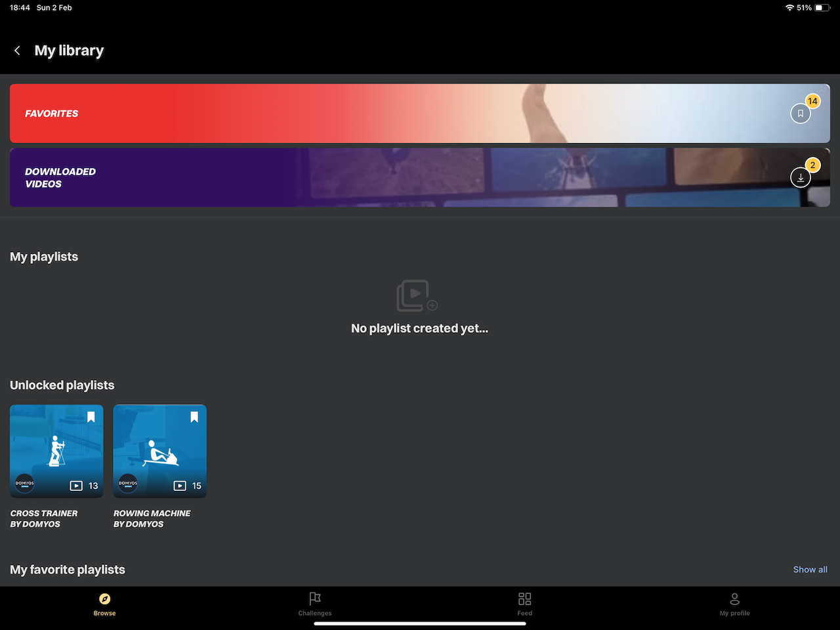Unbookmark the Cross Trainer by Domyos playlist
The image size is (840, 630).
pos(91,417)
